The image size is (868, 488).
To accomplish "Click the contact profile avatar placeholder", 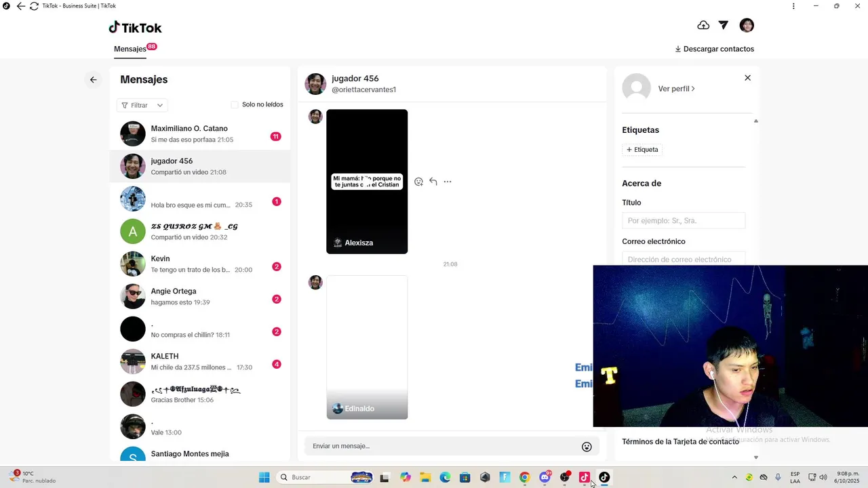I will [636, 88].
